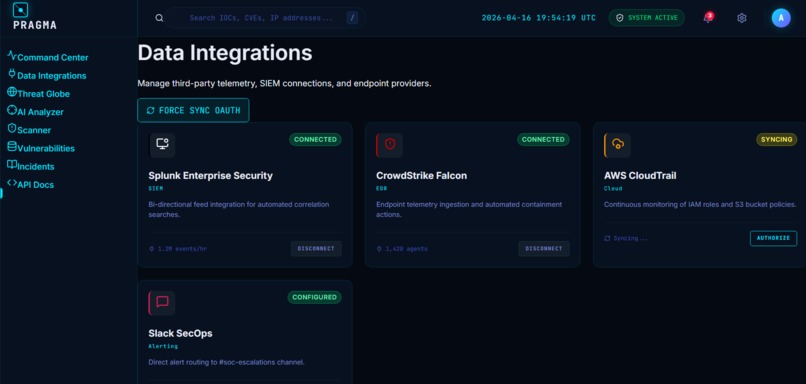This screenshot has height=384, width=806.
Task: Click the Data Integrations plug icon
Action: pyautogui.click(x=12, y=74)
